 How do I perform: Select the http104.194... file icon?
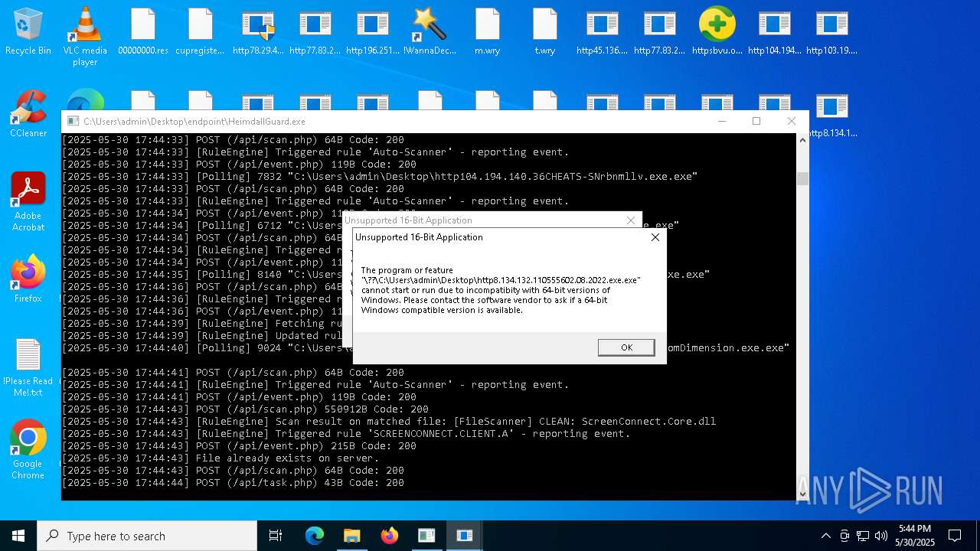coord(774,32)
